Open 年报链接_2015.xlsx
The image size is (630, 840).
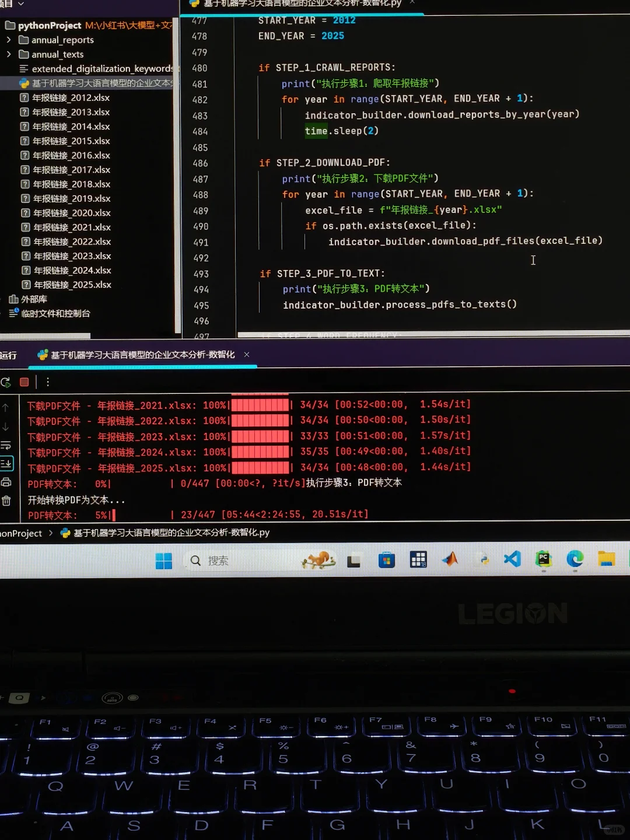coord(65,141)
